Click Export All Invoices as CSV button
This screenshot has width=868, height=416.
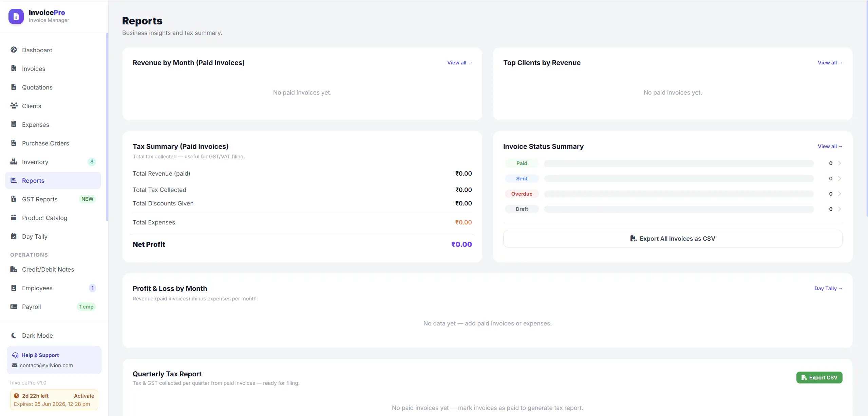click(673, 239)
